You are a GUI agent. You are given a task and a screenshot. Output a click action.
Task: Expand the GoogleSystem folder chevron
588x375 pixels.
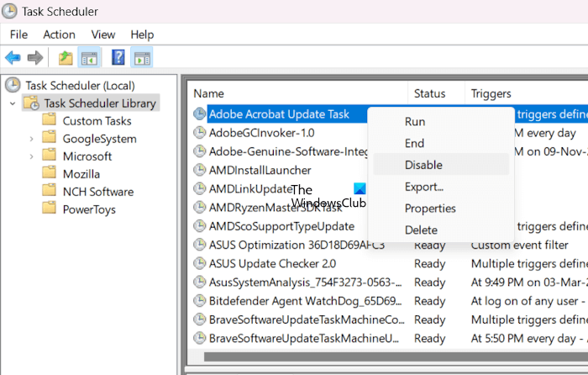coord(32,139)
